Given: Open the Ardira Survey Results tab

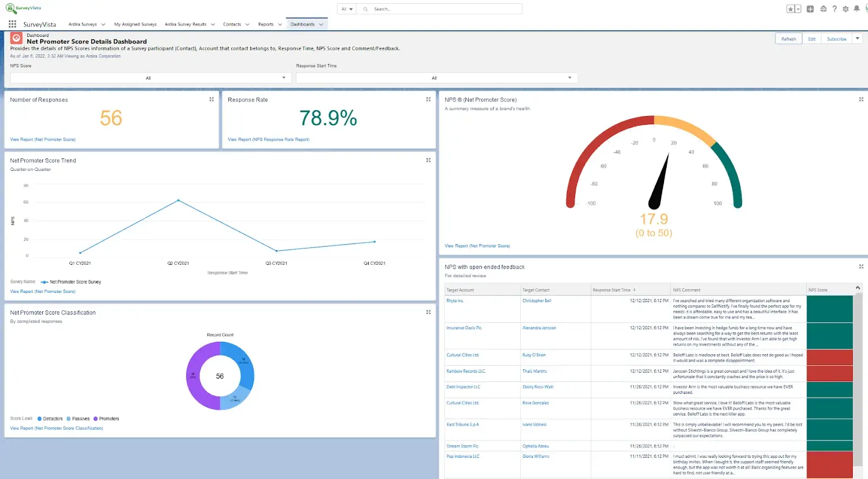Looking at the screenshot, I should 186,24.
